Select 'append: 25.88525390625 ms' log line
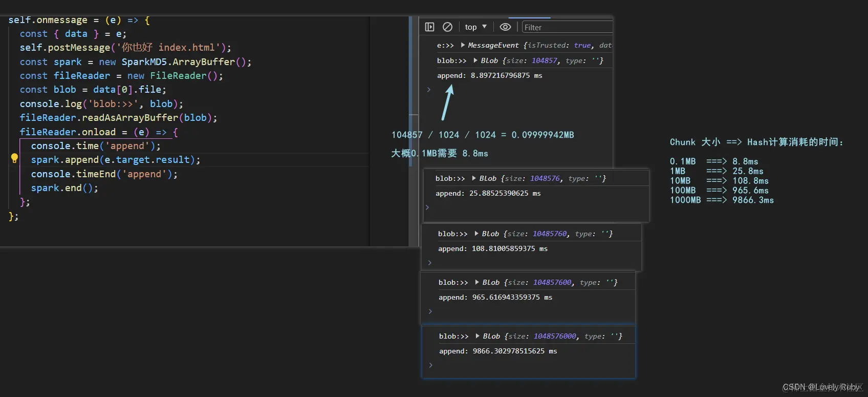Image resolution: width=868 pixels, height=397 pixels. click(x=488, y=193)
